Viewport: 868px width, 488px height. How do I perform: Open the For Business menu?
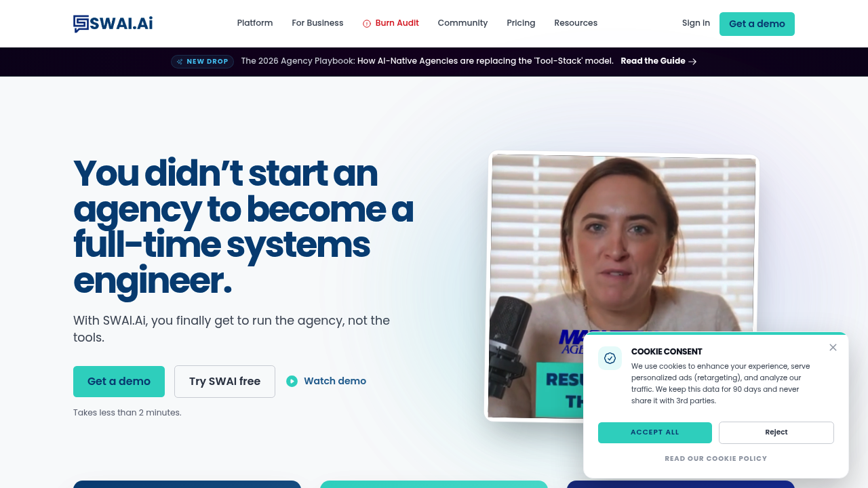[317, 23]
